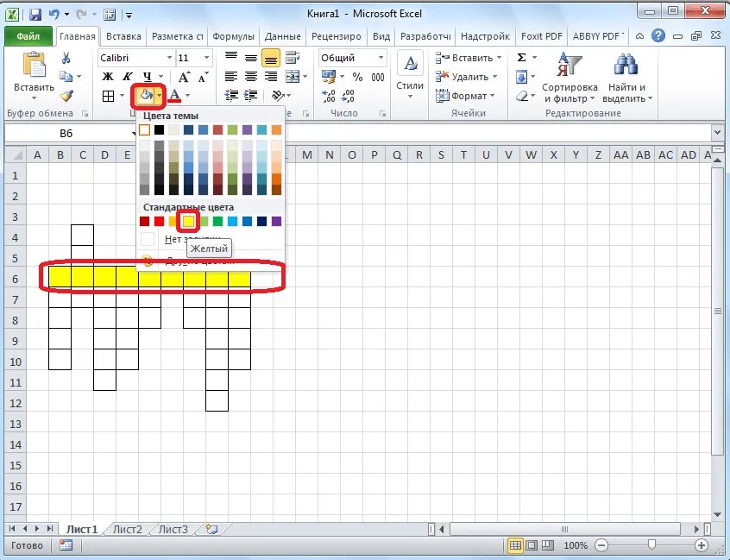The height and width of the screenshot is (560, 730).
Task: Expand the formula bar chevron
Action: click(717, 133)
